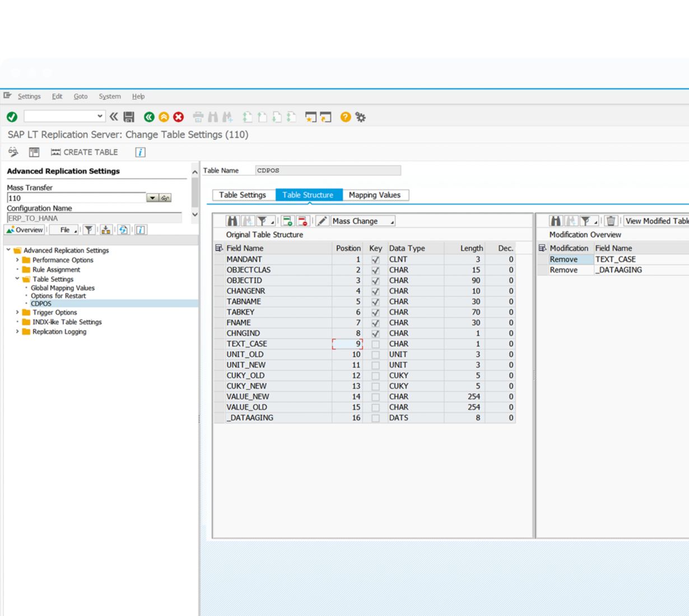Image resolution: width=689 pixels, height=616 pixels.
Task: Click the pencil edit icon beside Mass Change
Action: tap(322, 221)
